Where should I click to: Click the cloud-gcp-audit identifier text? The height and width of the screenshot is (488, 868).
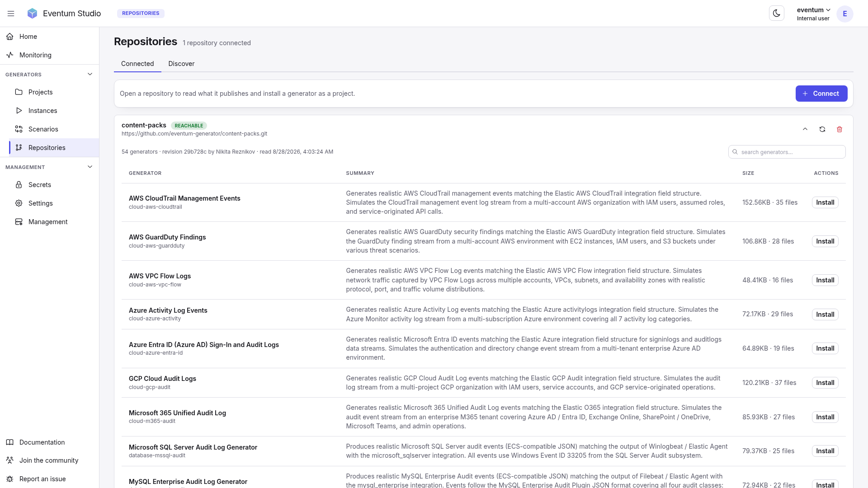pyautogui.click(x=150, y=387)
